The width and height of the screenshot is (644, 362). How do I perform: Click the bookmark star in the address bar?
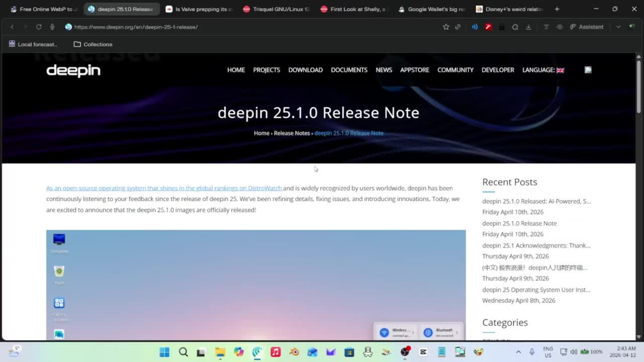[x=446, y=27]
